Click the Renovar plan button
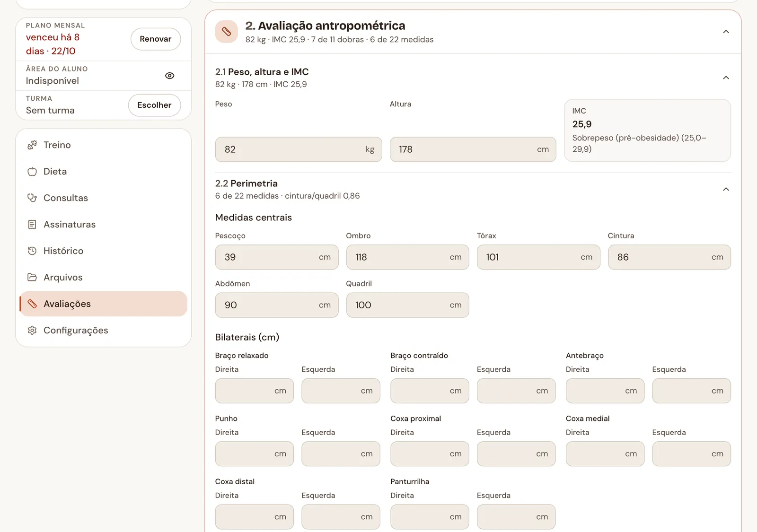 pos(156,39)
